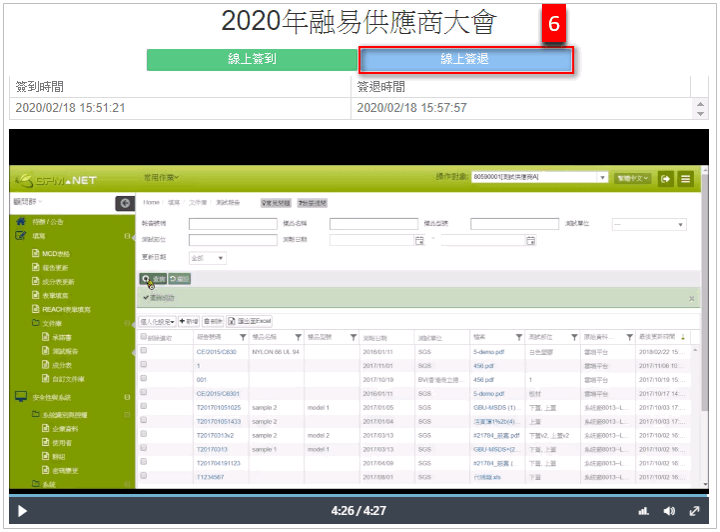Open the hamburger menu icon

tap(685, 179)
